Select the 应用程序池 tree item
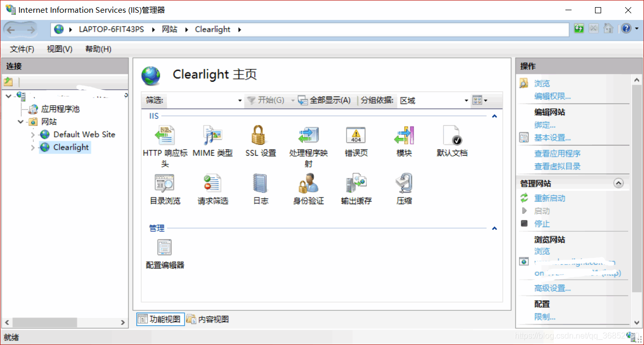644x345 pixels. (x=60, y=109)
